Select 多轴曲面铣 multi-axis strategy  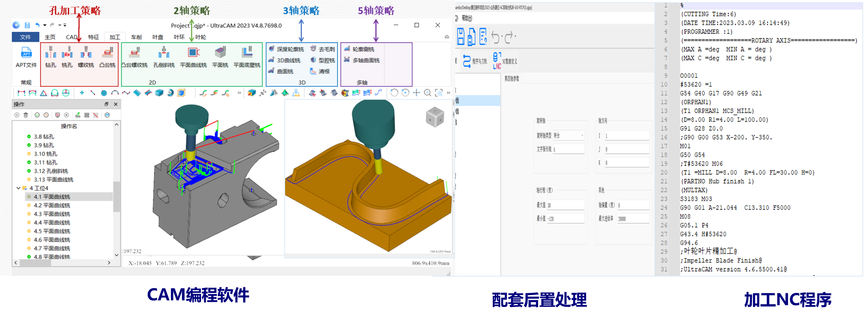pos(362,60)
